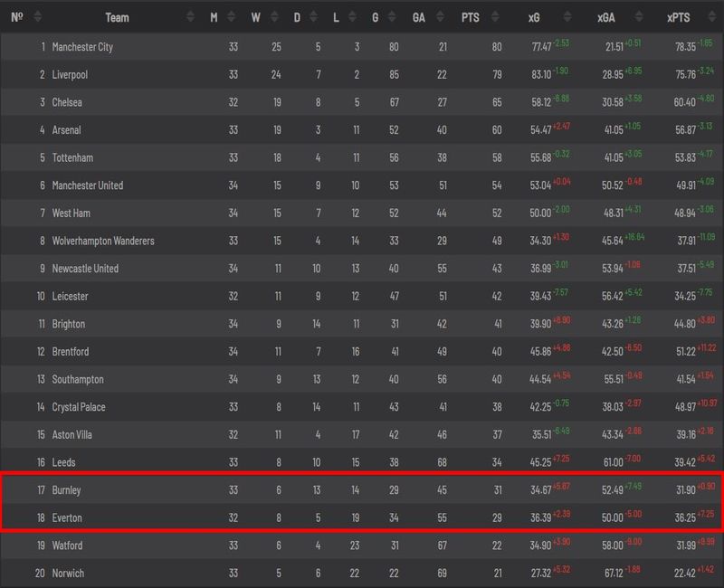The height and width of the screenshot is (588, 724).
Task: Open the sort chevron beside the Team header
Action: pos(192,14)
